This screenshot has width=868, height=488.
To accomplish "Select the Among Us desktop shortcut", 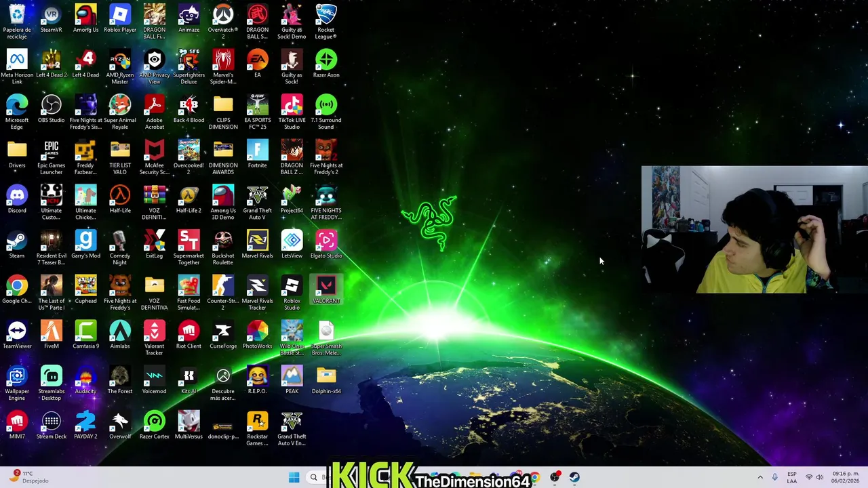I will click(85, 18).
